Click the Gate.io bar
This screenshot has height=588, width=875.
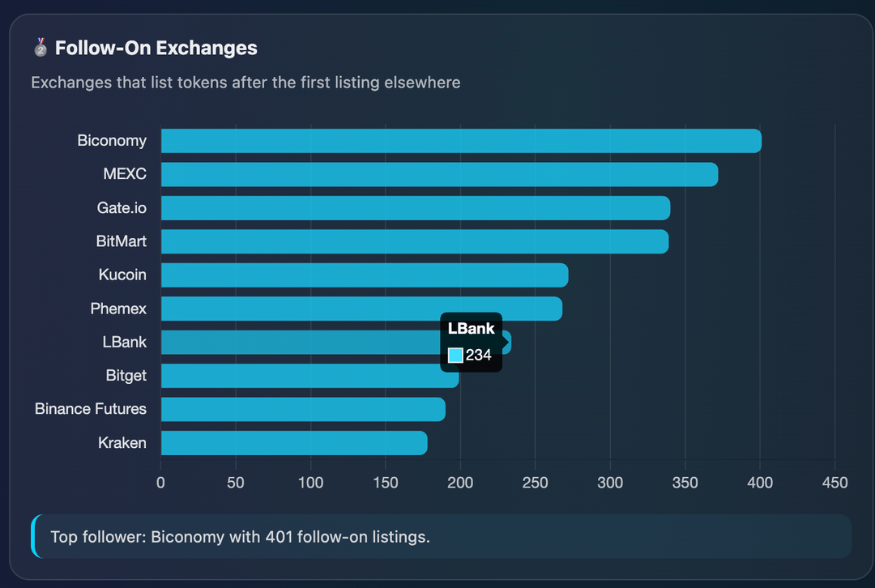415,208
